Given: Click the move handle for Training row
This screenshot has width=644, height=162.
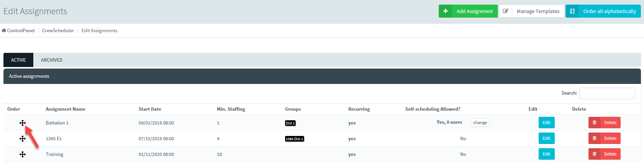Looking at the screenshot, I should point(23,154).
